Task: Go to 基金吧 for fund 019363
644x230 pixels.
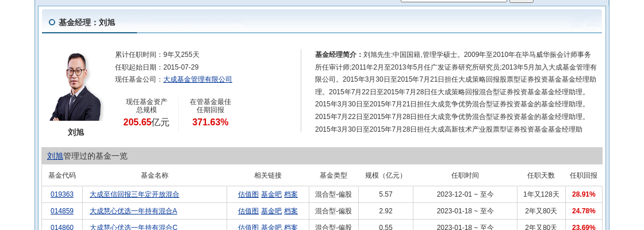Action: [x=271, y=194]
